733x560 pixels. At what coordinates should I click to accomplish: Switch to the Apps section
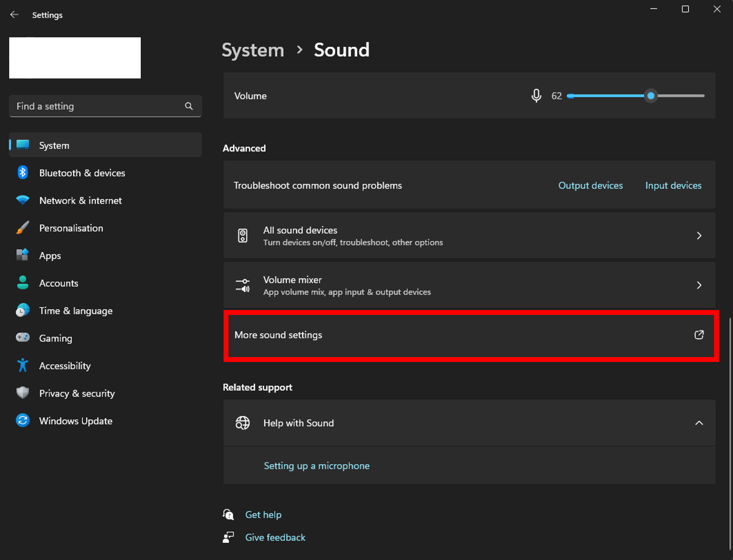(x=50, y=255)
